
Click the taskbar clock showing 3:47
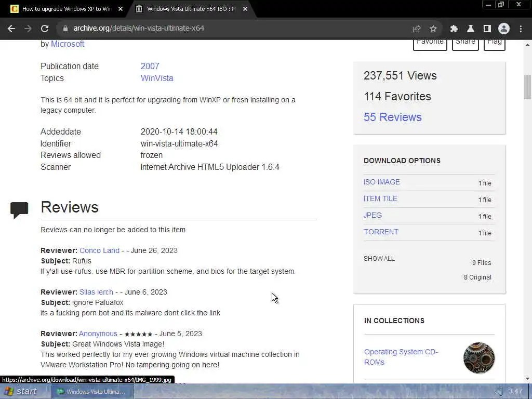tap(515, 392)
